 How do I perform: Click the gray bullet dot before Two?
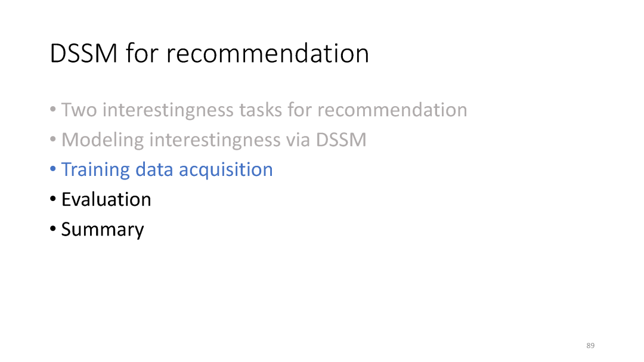click(52, 110)
